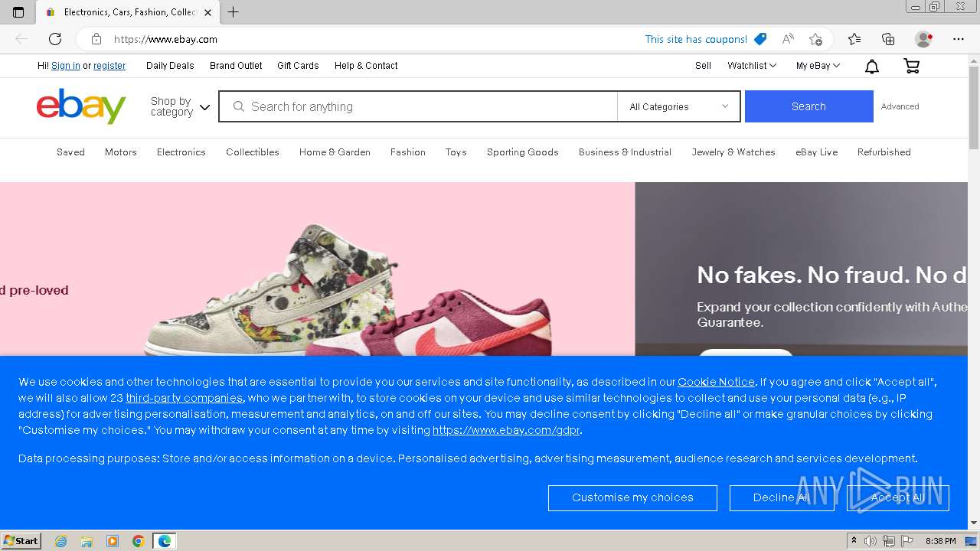Go to the Saved category tab
The width and height of the screenshot is (980, 551).
point(70,152)
